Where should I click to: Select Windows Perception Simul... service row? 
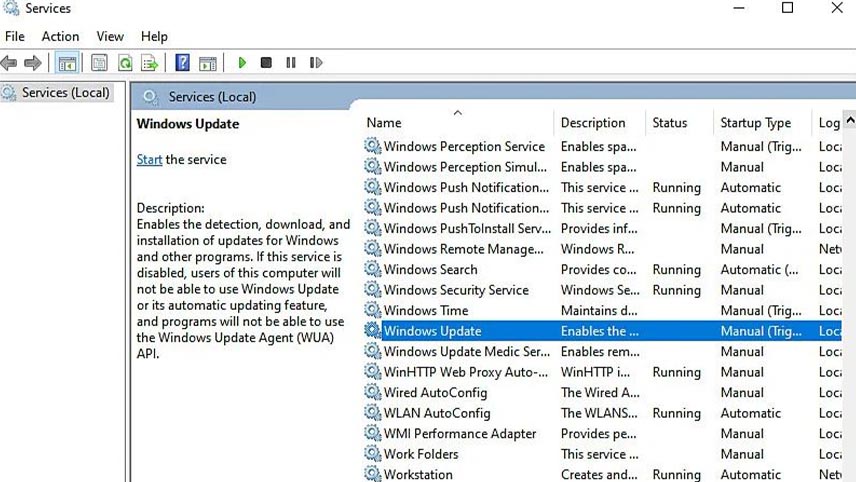pyautogui.click(x=602, y=167)
